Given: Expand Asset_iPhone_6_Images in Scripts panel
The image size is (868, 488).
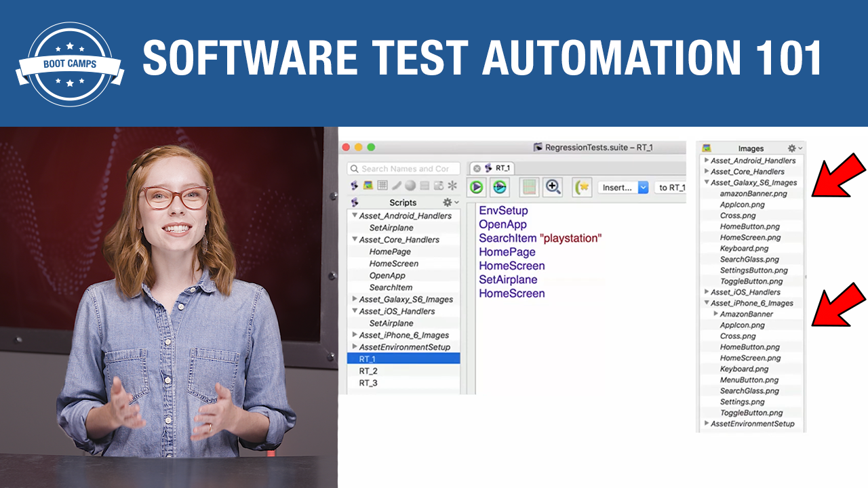Looking at the screenshot, I should click(x=355, y=335).
